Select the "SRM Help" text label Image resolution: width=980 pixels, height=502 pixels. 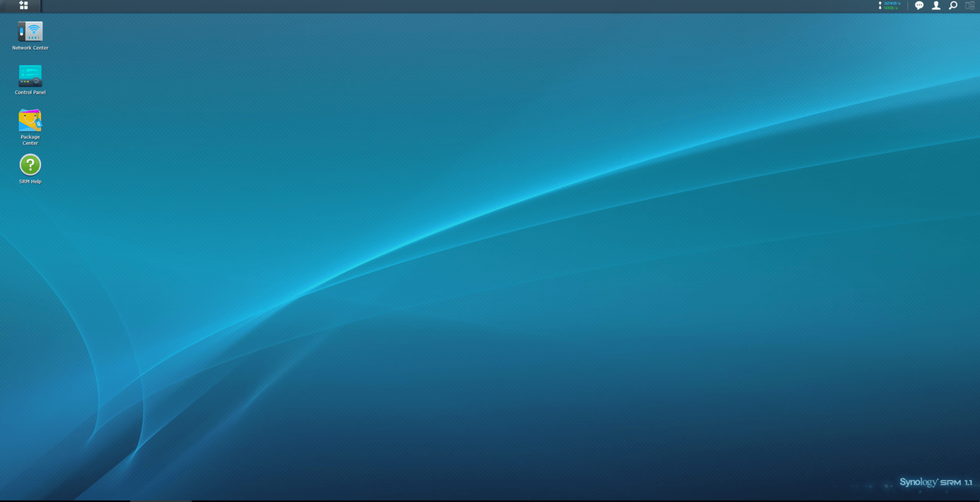[x=30, y=182]
